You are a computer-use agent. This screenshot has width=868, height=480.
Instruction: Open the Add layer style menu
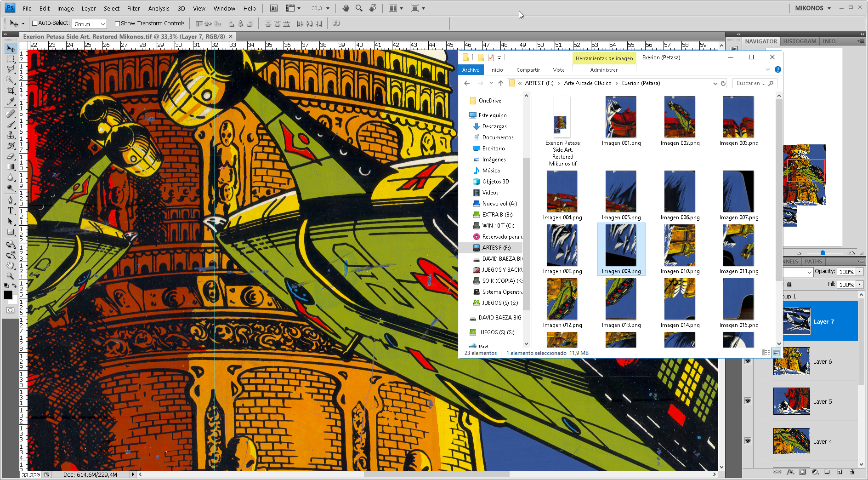click(790, 472)
